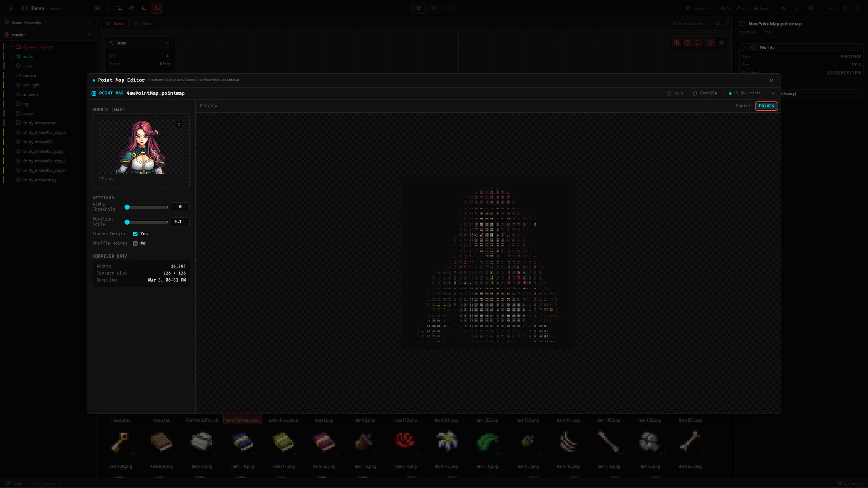Expand the audio tree node
Viewport: 868px width, 488px height.
tap(11, 56)
